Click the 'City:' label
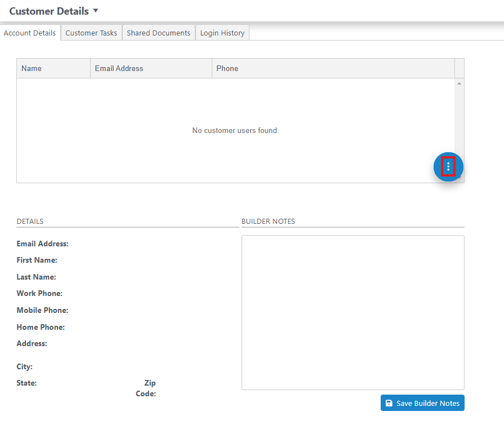504x429 pixels. coord(24,366)
